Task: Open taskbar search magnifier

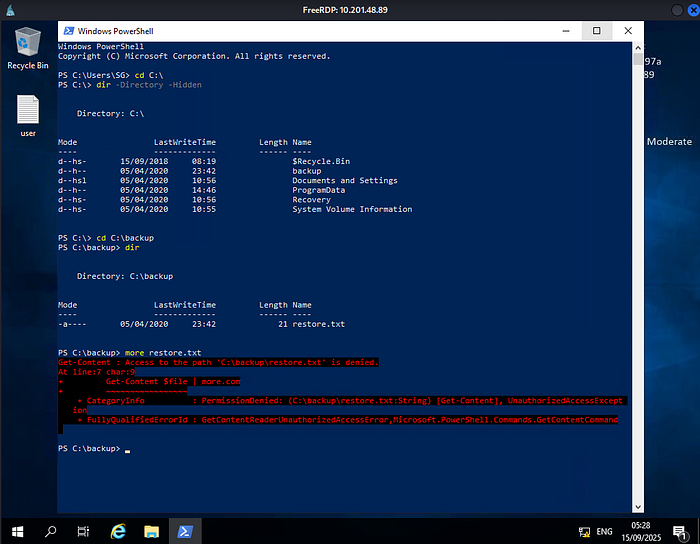Action: (x=50, y=531)
